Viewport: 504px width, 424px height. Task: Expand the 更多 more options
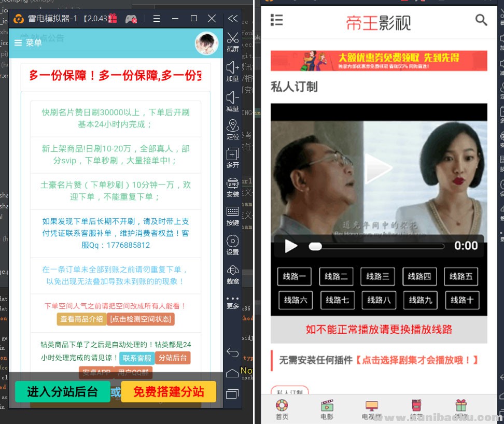(233, 300)
